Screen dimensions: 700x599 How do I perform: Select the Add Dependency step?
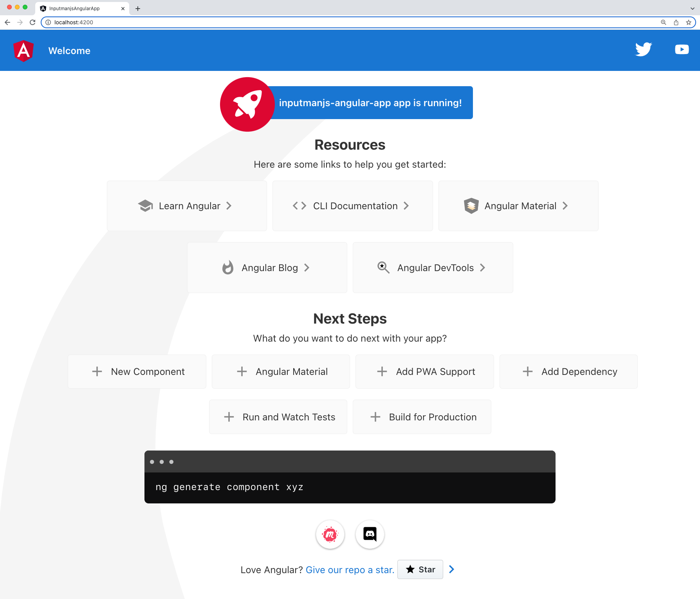point(568,371)
